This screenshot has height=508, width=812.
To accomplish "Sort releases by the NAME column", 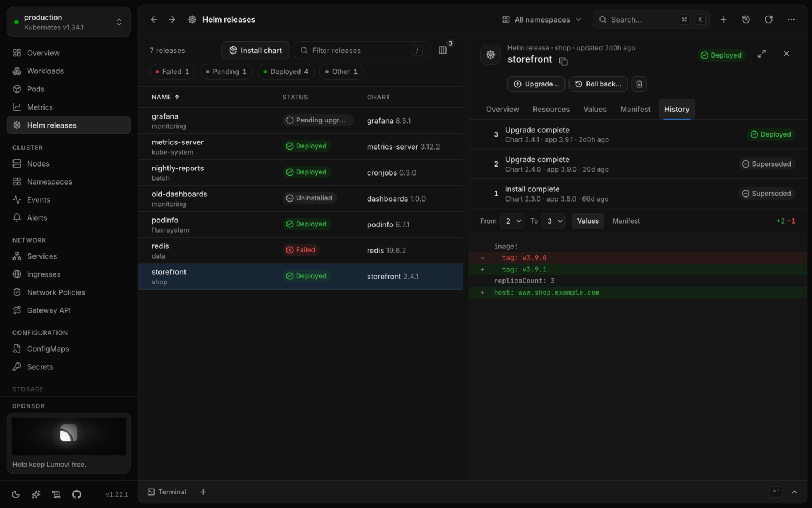I will [166, 97].
